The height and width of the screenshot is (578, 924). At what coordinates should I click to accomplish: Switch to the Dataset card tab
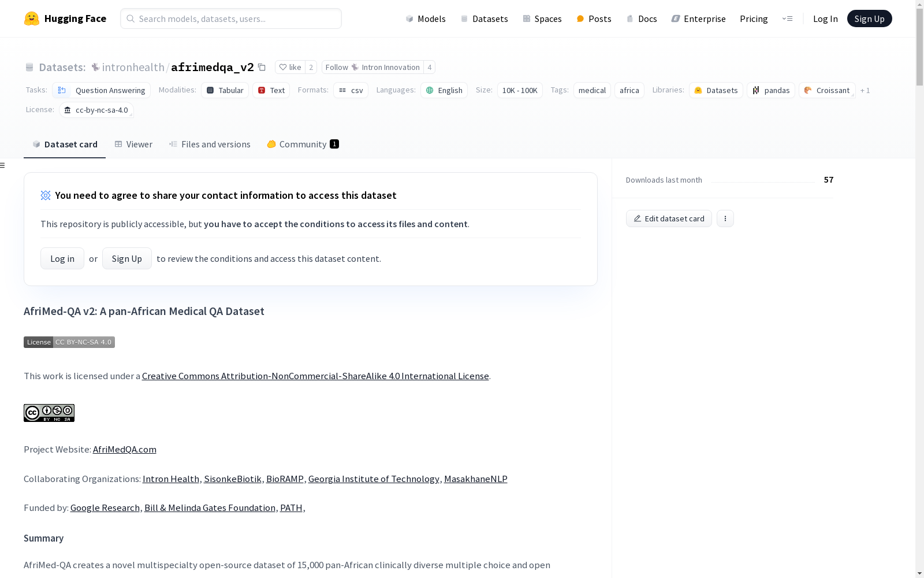coord(65,144)
